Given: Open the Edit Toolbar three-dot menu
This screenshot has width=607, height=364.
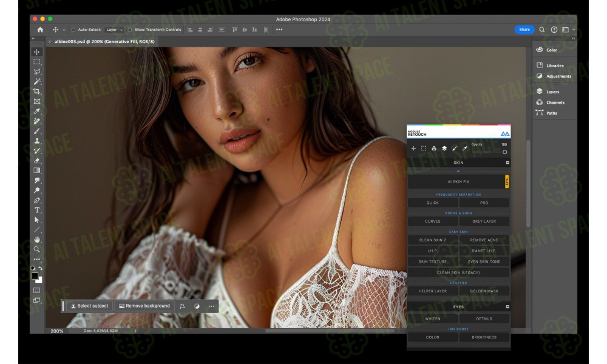Looking at the screenshot, I should (x=37, y=259).
